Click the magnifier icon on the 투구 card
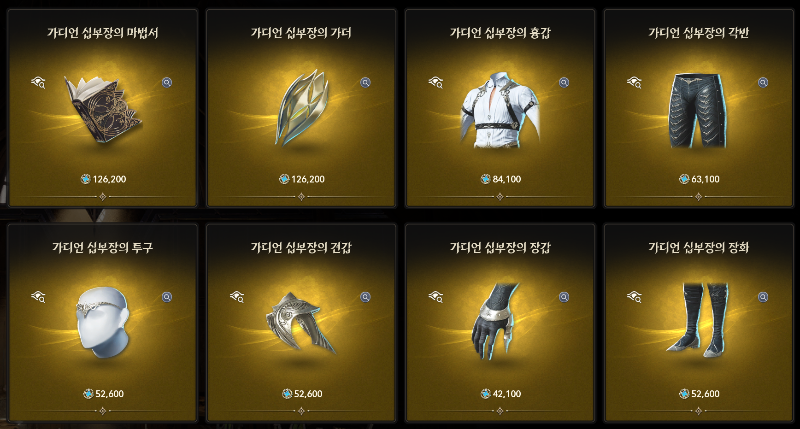800x429 pixels. click(167, 297)
